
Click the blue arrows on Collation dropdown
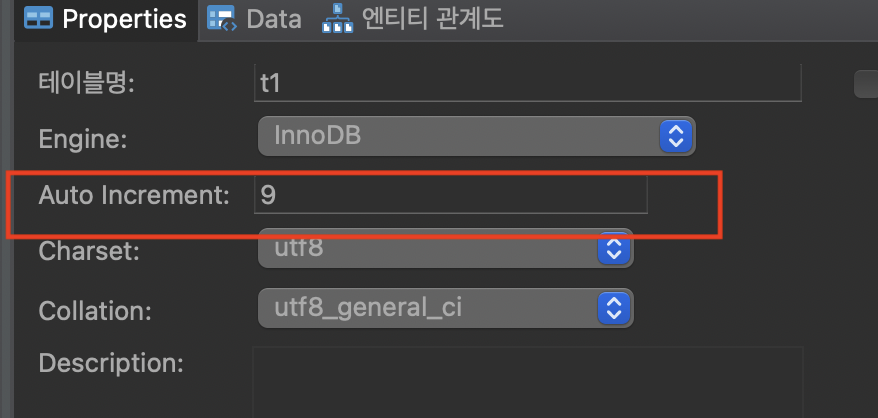[614, 308]
